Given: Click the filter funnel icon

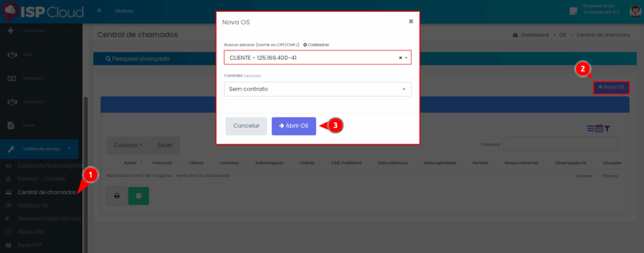Looking at the screenshot, I should [x=608, y=128].
